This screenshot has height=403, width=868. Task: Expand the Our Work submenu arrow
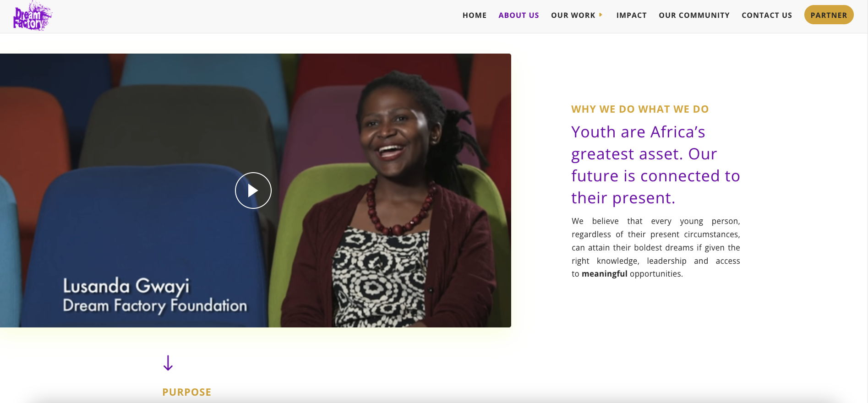[601, 15]
